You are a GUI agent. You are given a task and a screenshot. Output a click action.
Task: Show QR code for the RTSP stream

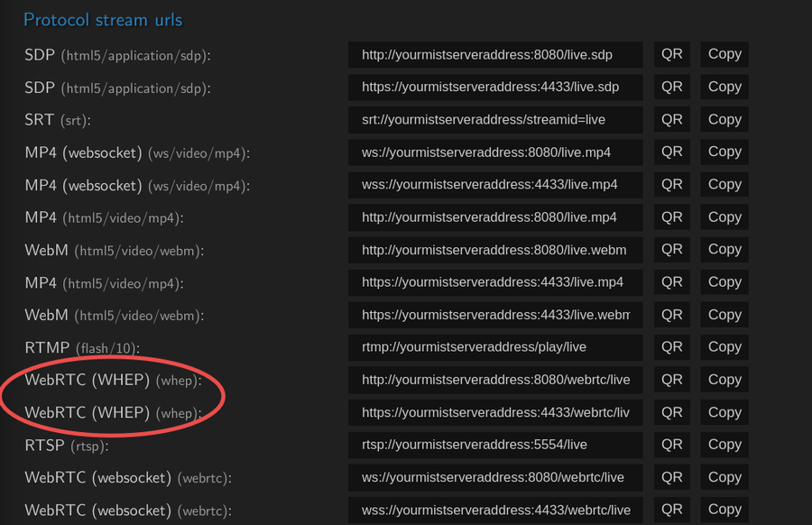[x=671, y=445]
